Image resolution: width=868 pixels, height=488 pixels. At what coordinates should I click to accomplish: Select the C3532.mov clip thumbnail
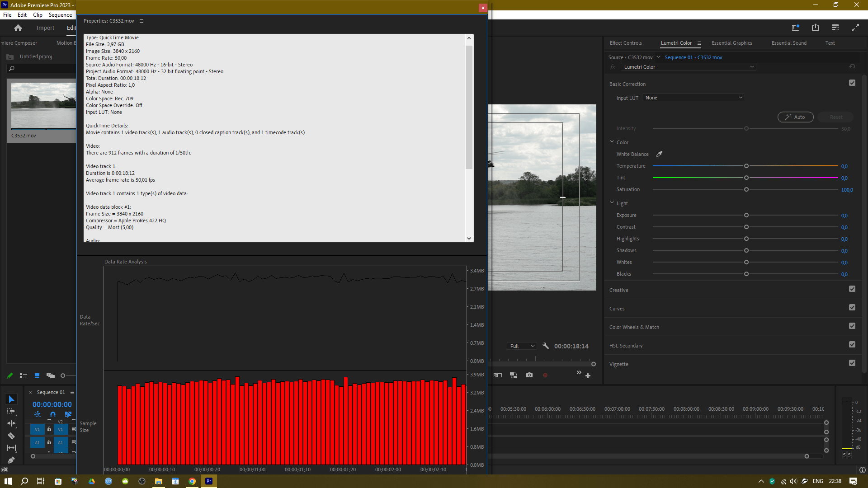(x=43, y=105)
